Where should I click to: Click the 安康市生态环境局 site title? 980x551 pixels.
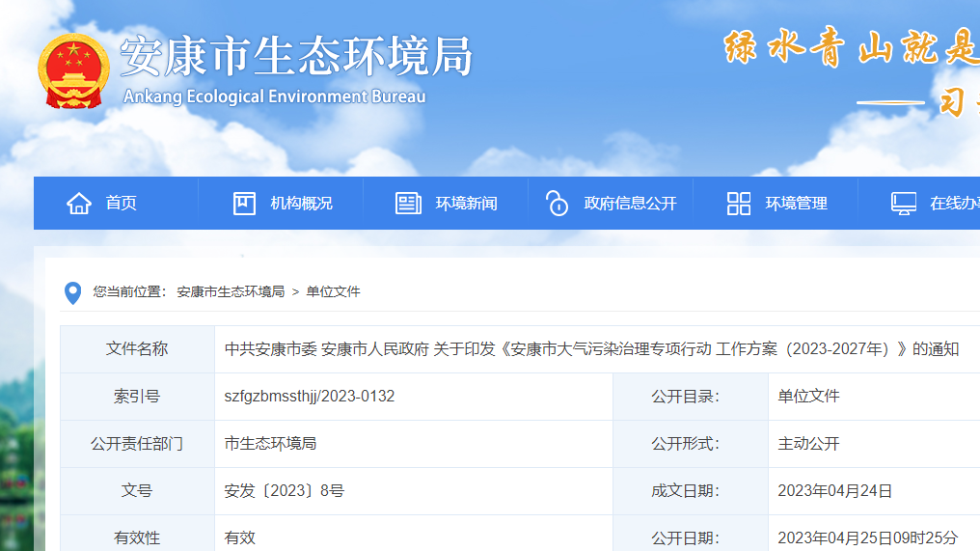click(296, 58)
